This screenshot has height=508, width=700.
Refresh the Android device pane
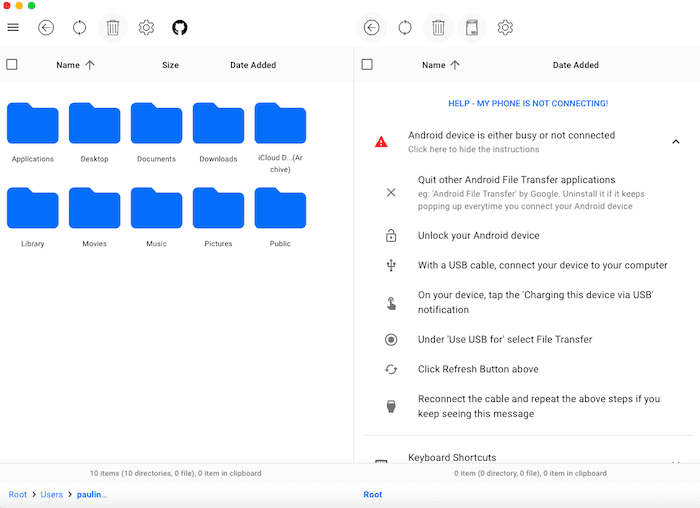(405, 28)
